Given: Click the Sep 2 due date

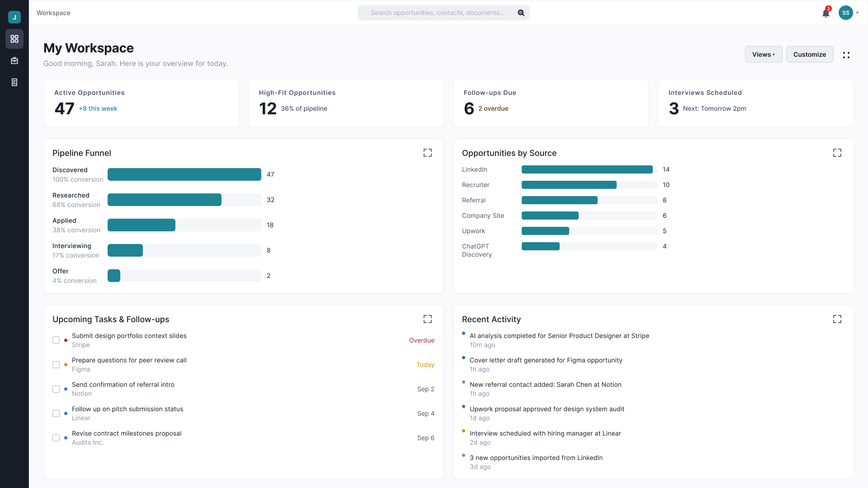Looking at the screenshot, I should 426,389.
